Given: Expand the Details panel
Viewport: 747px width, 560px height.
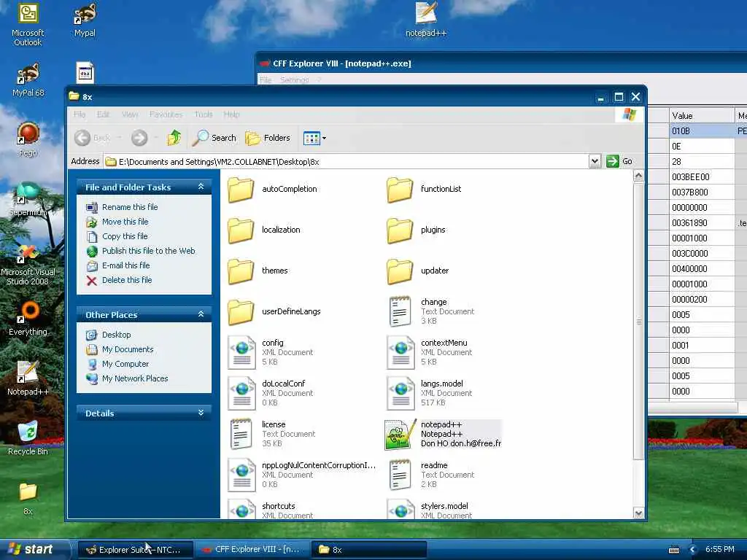Looking at the screenshot, I should pyautogui.click(x=201, y=413).
